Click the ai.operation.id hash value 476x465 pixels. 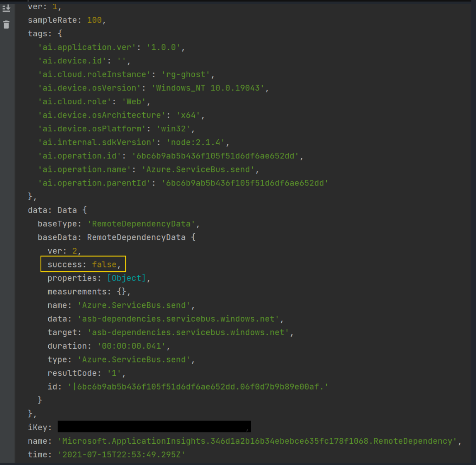[215, 156]
